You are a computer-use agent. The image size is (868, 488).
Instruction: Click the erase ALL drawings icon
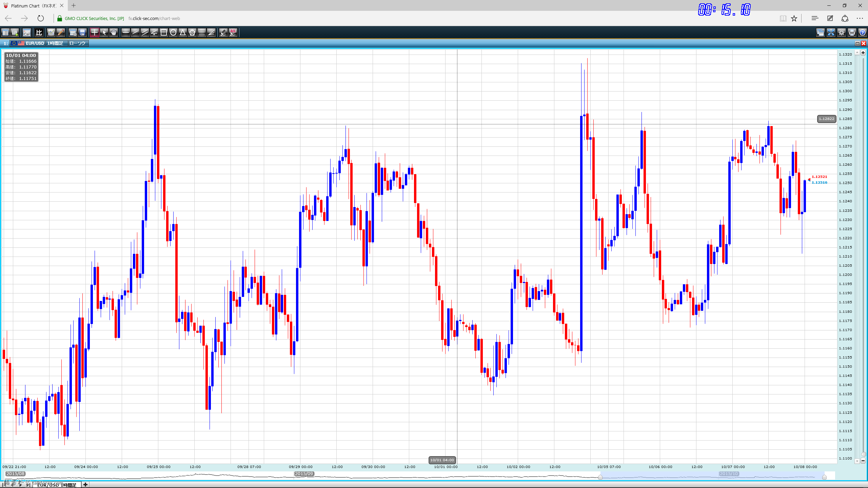pos(233,33)
